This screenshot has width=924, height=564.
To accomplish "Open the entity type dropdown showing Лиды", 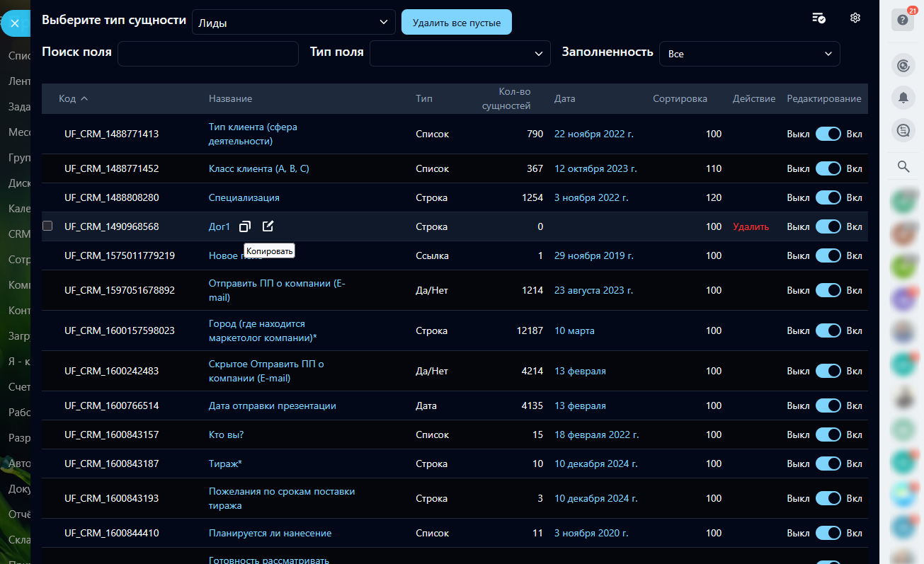I will coord(294,23).
